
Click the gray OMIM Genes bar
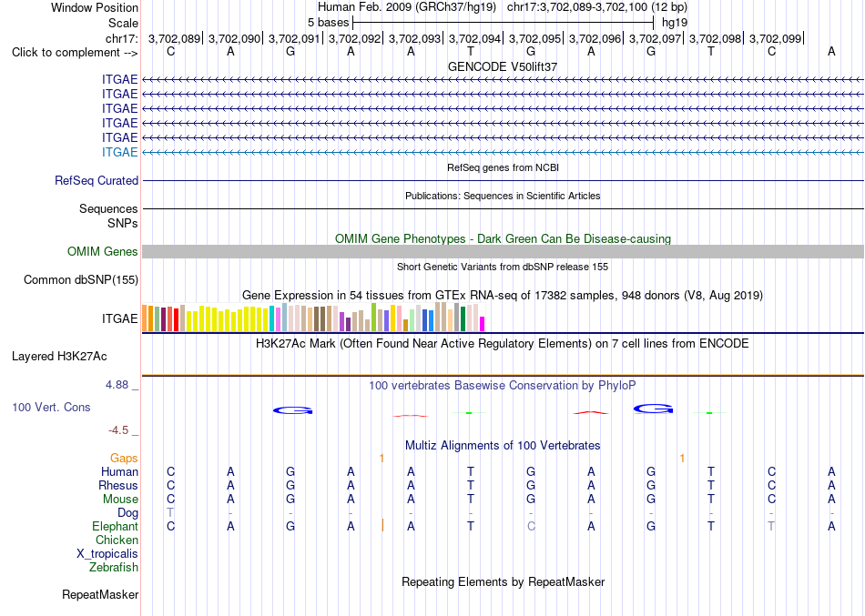point(503,251)
